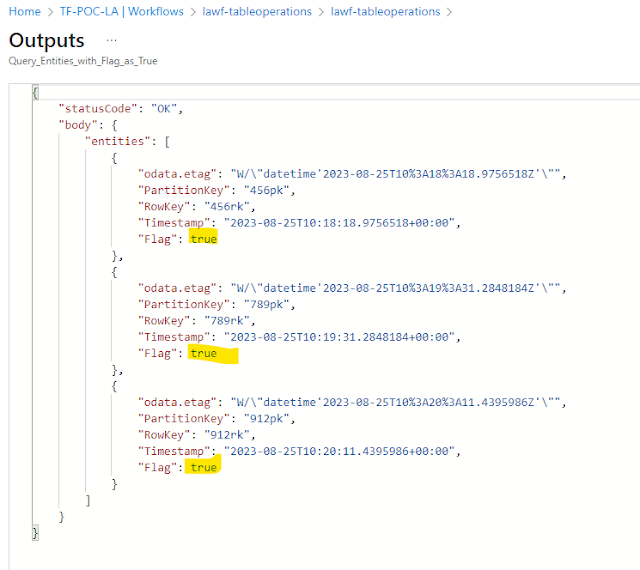Click the odata.etag line ending 31.2848184Z
Viewport: 640px width, 570px height.
[x=352, y=288]
